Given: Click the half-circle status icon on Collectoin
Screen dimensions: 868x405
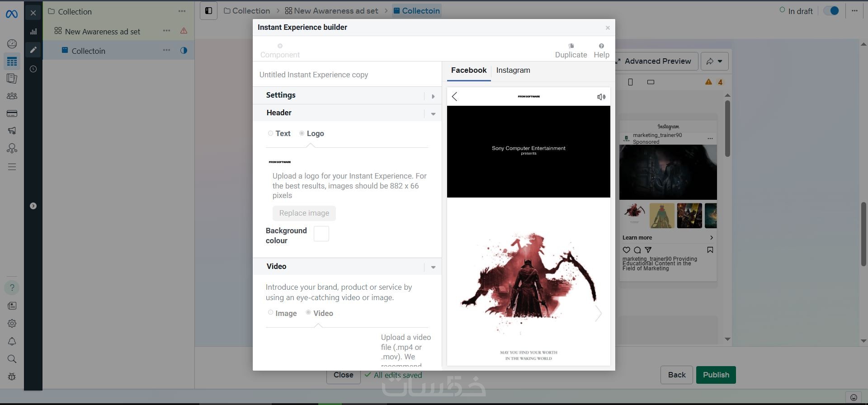Looking at the screenshot, I should click(x=184, y=51).
